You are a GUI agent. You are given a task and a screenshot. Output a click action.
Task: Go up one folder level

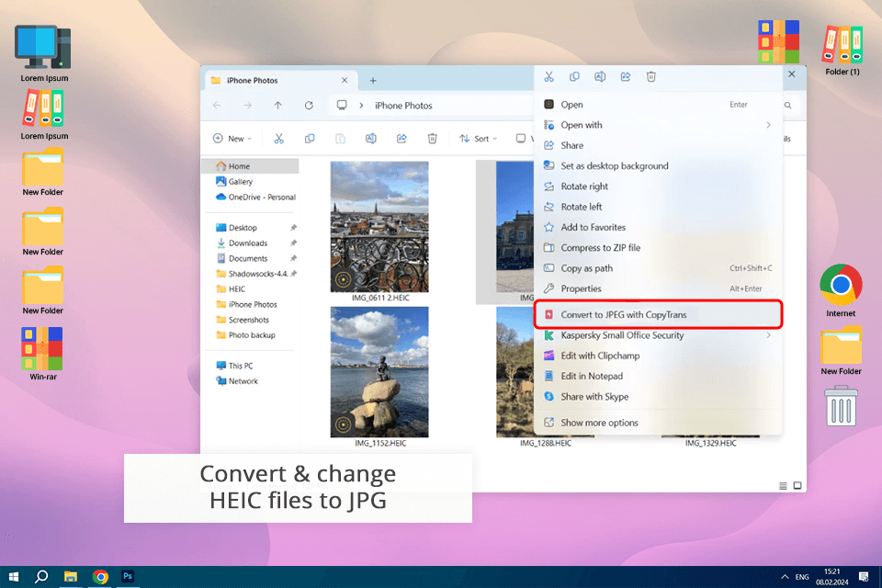click(277, 106)
